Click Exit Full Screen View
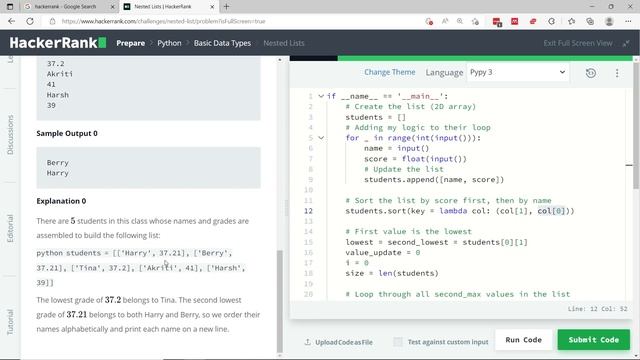 tap(578, 43)
